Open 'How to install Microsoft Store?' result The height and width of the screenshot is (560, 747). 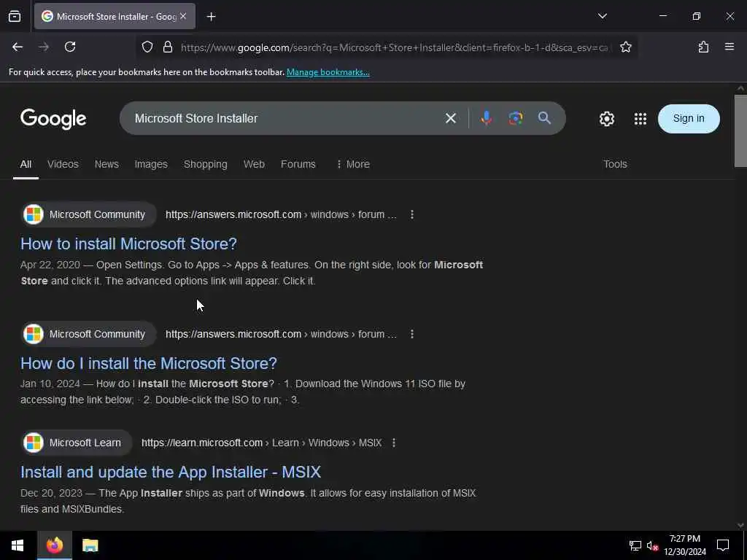coord(128,244)
